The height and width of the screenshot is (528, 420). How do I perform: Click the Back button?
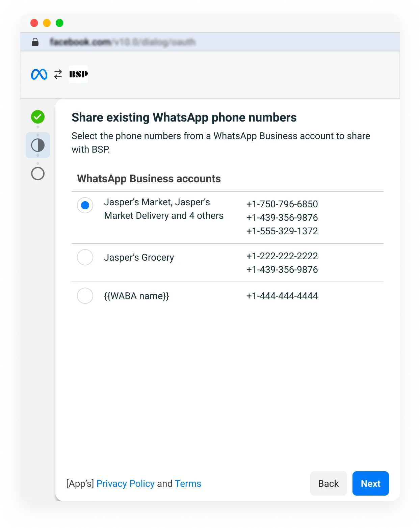[x=328, y=483]
